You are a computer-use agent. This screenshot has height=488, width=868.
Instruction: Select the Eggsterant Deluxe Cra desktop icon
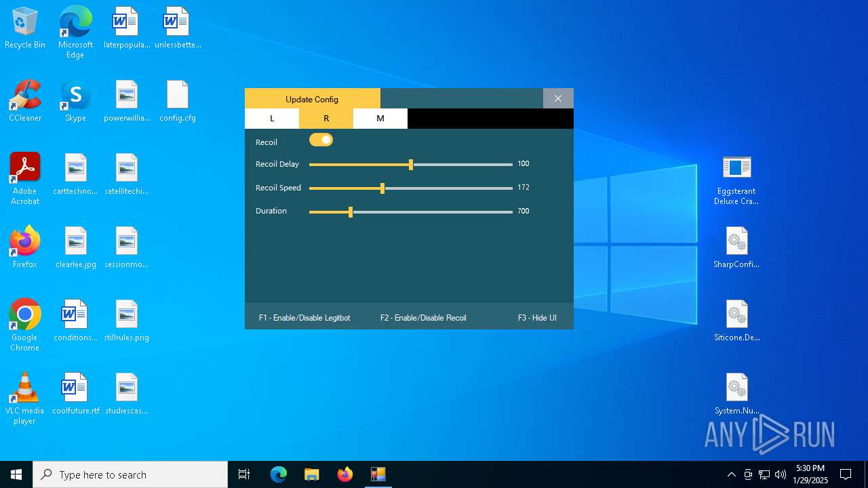pos(736,180)
